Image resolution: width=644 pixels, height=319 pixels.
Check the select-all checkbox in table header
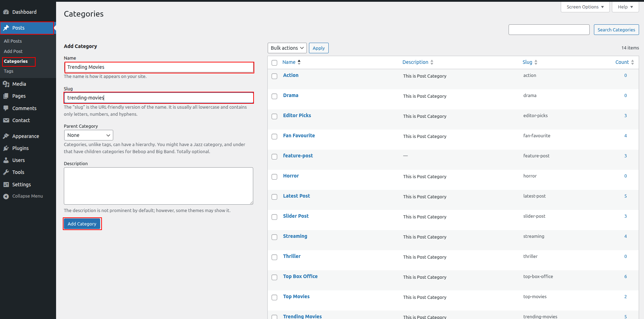click(274, 63)
